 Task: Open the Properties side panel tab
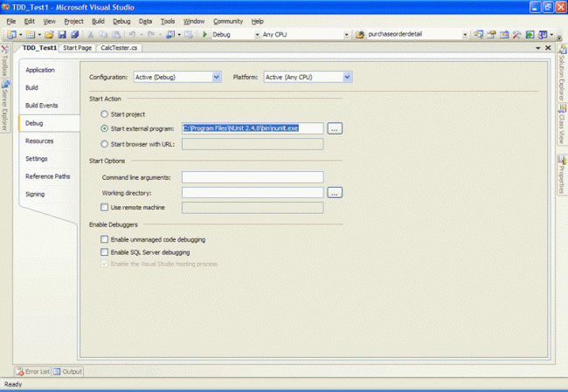point(562,175)
